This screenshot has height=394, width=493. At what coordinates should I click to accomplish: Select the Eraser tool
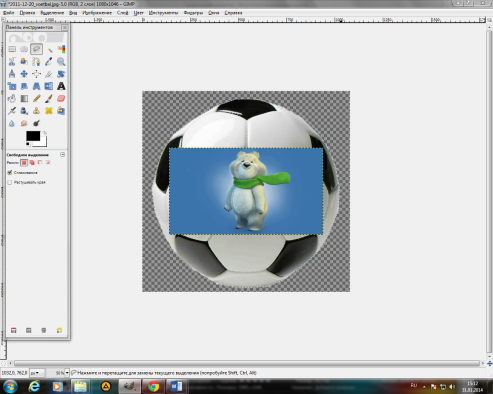click(61, 98)
